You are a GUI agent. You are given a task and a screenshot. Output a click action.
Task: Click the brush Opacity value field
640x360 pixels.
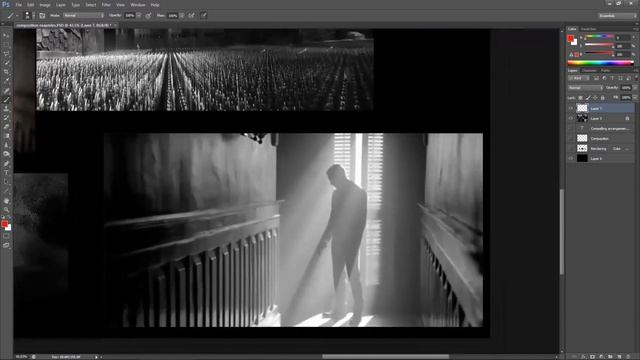130,16
